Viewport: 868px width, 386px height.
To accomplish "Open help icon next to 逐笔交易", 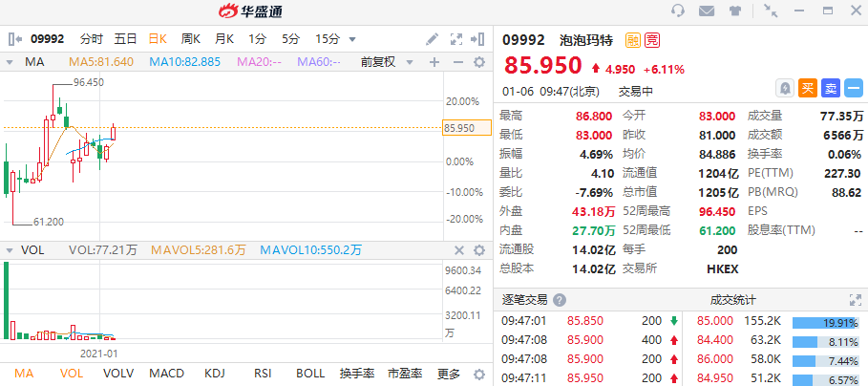I will point(560,300).
